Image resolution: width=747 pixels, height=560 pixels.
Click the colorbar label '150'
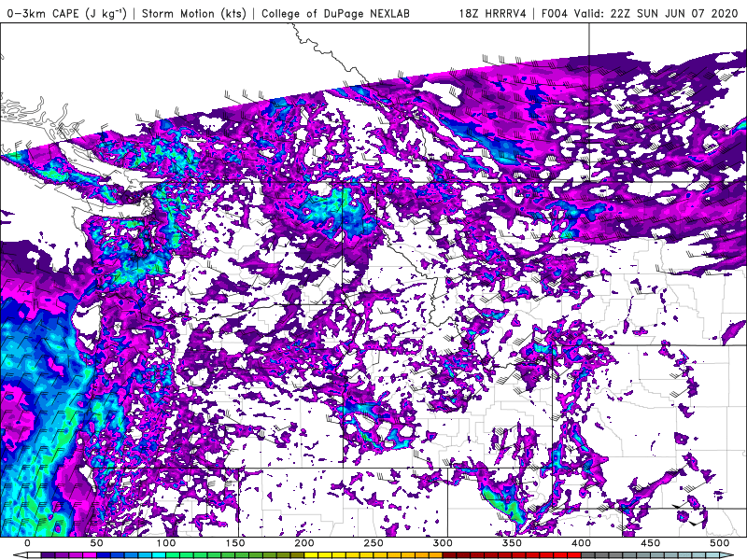pos(235,543)
